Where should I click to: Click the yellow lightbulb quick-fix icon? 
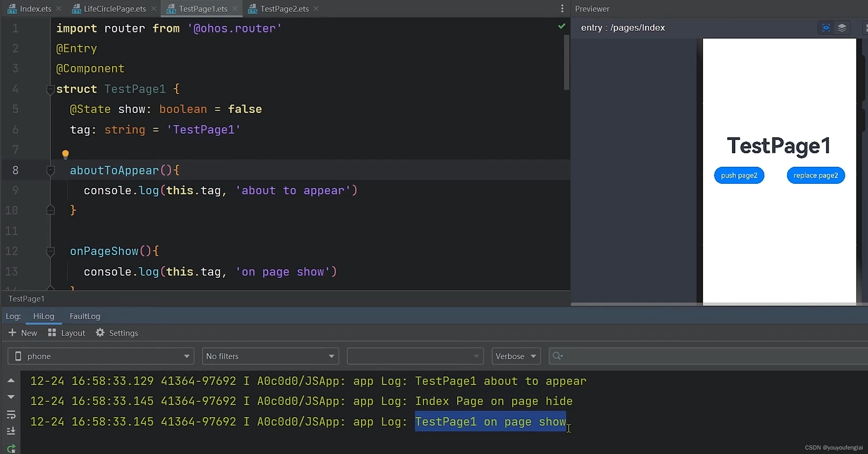tap(65, 155)
